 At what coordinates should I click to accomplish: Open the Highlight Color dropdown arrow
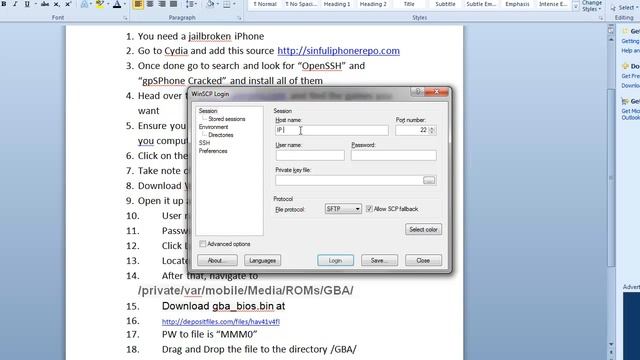108,4
